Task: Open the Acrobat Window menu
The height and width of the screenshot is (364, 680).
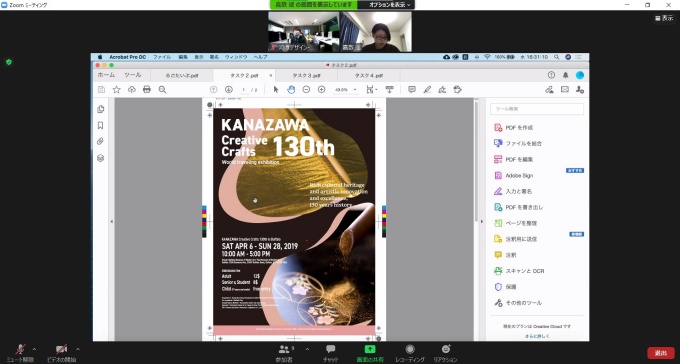Action: point(236,57)
